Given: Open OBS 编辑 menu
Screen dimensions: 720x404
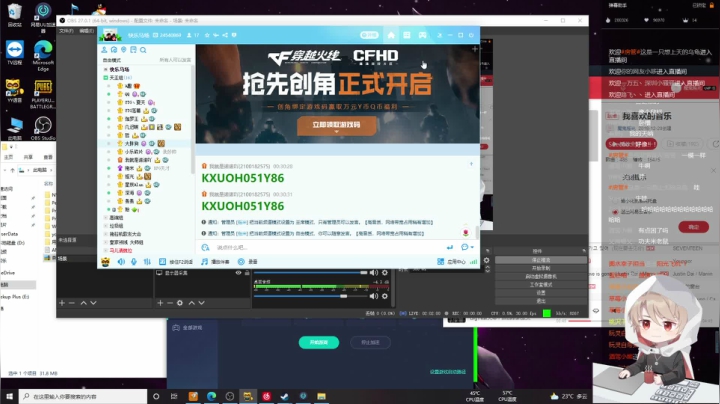Looking at the screenshot, I should click(x=86, y=31).
